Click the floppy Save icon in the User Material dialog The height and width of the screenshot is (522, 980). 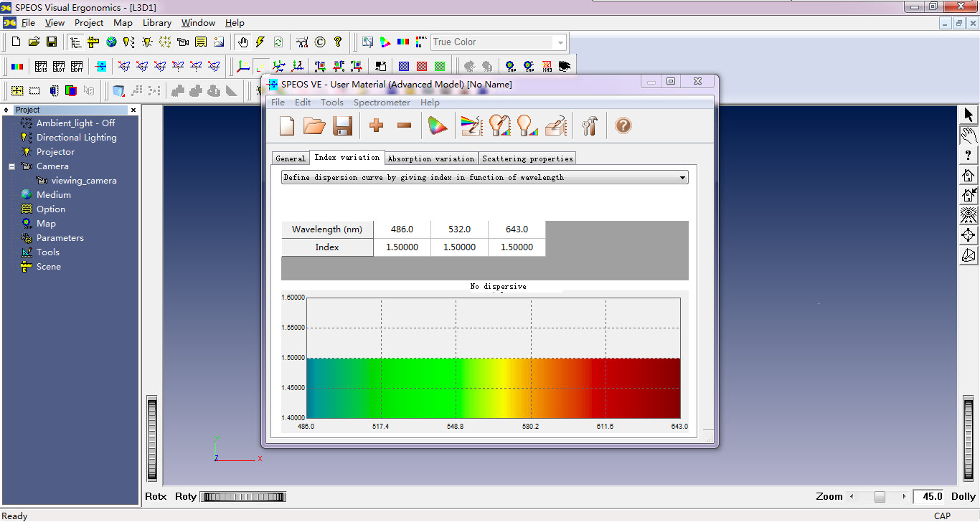[x=342, y=126]
